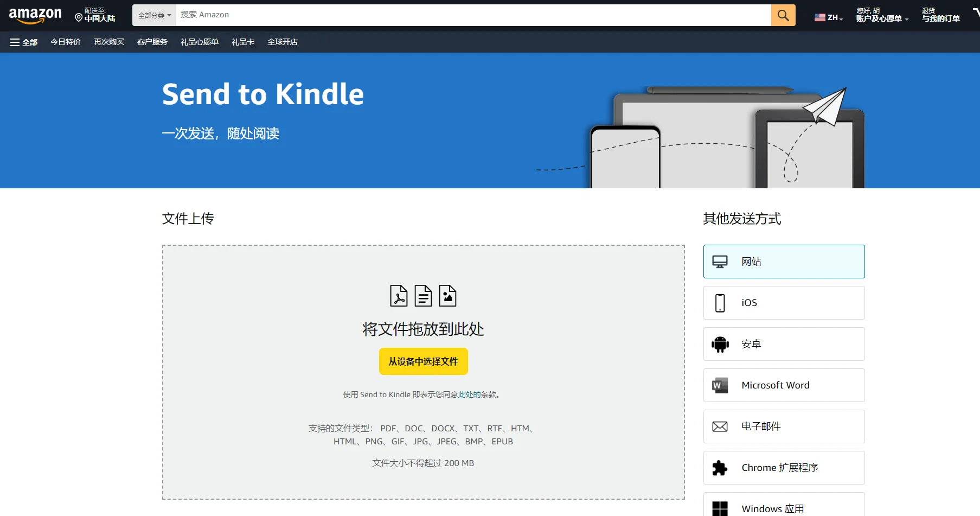Click the PDF file icon in drop zone
980x516 pixels.
pyautogui.click(x=399, y=296)
